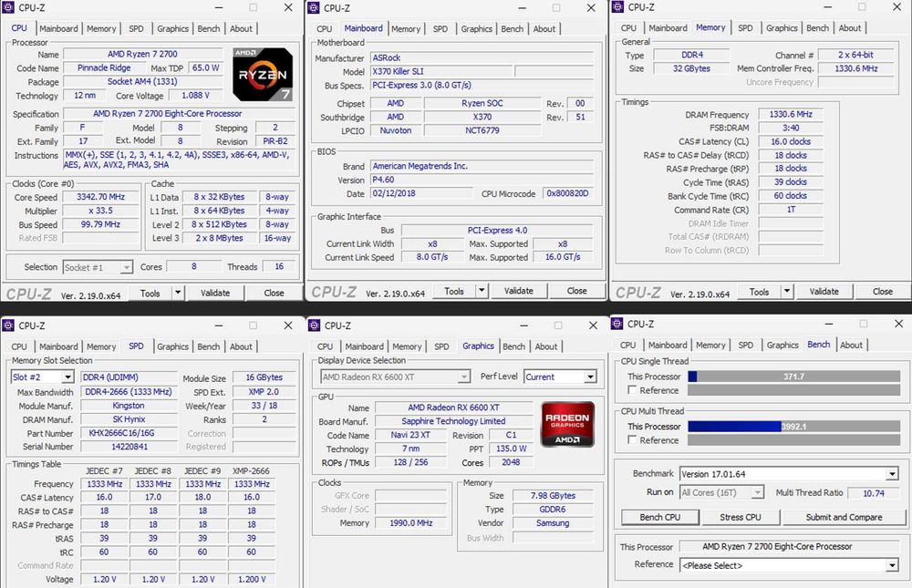Click the single thread score bar showing 371.7
Screen dimensions: 912x588
(x=794, y=377)
